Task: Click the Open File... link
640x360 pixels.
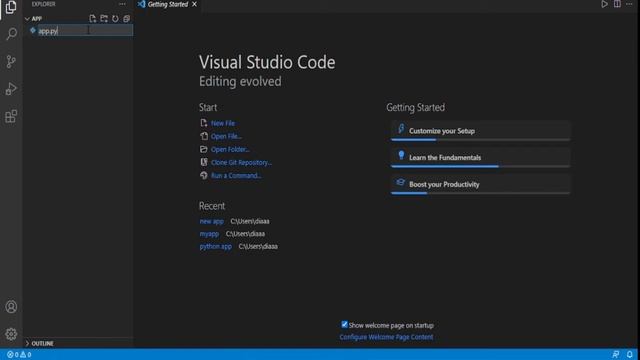Action: (226, 136)
